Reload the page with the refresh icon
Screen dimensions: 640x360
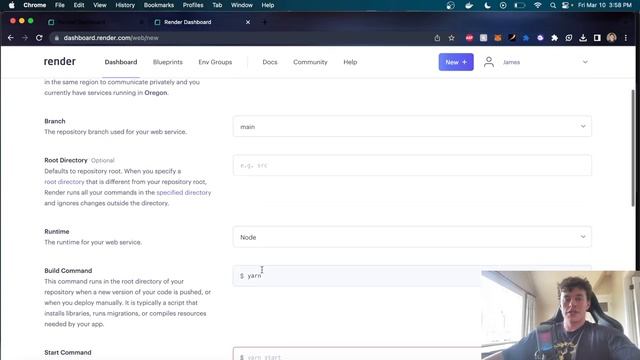(x=39, y=38)
